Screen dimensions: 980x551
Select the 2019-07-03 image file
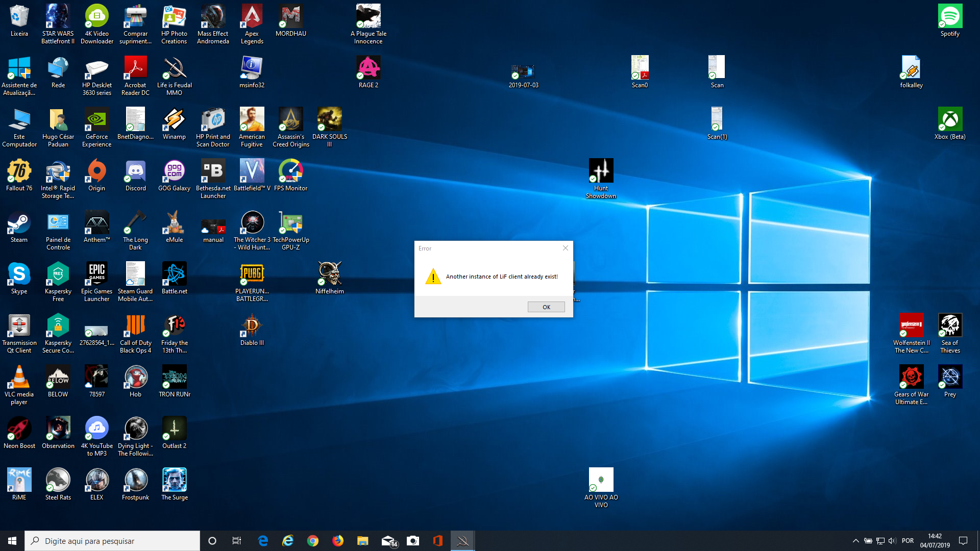click(524, 77)
